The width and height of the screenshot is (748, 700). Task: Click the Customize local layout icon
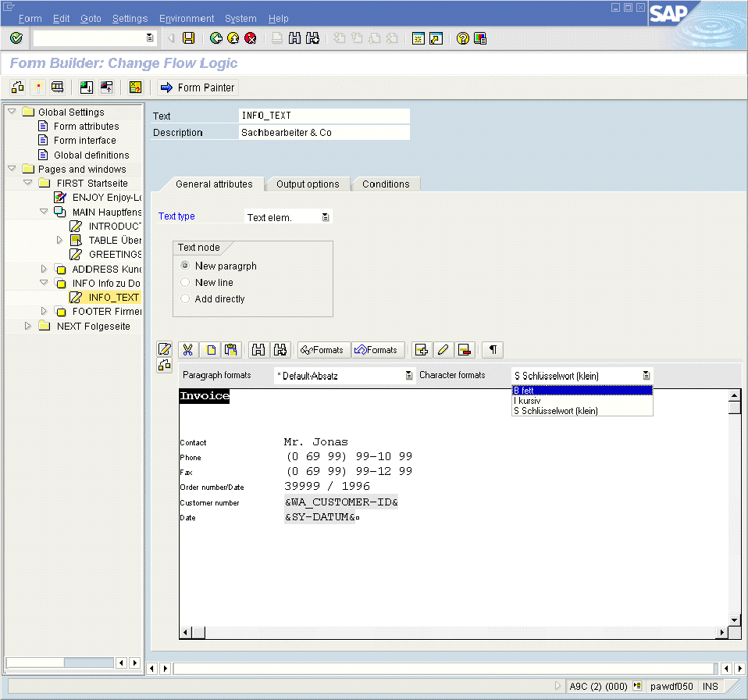pos(480,38)
